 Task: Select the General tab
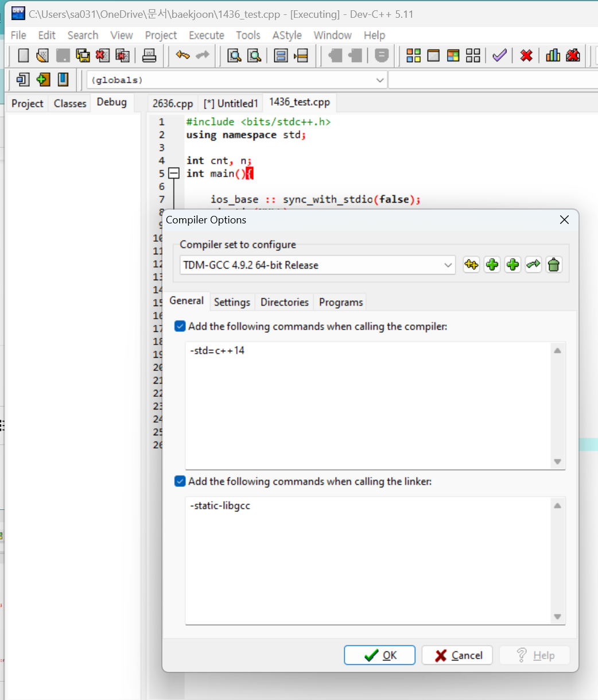(x=187, y=301)
